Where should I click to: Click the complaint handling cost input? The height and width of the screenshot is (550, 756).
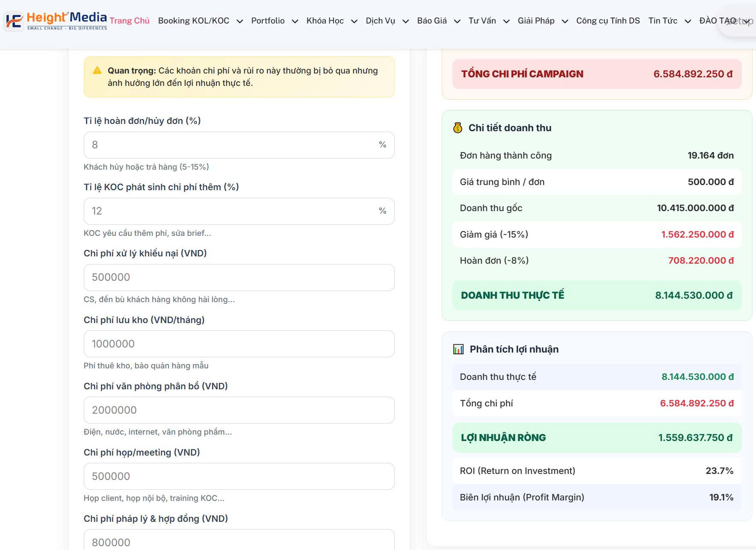tap(239, 277)
